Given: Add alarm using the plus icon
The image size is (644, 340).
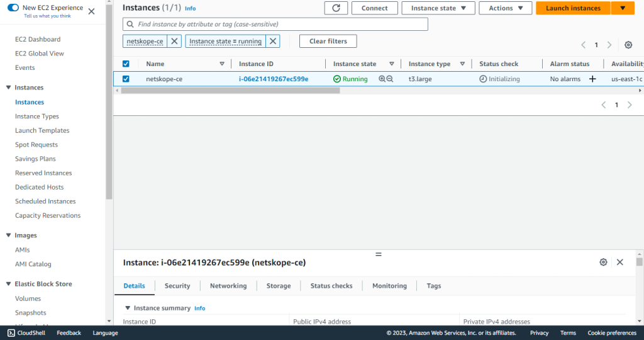Looking at the screenshot, I should (x=592, y=79).
